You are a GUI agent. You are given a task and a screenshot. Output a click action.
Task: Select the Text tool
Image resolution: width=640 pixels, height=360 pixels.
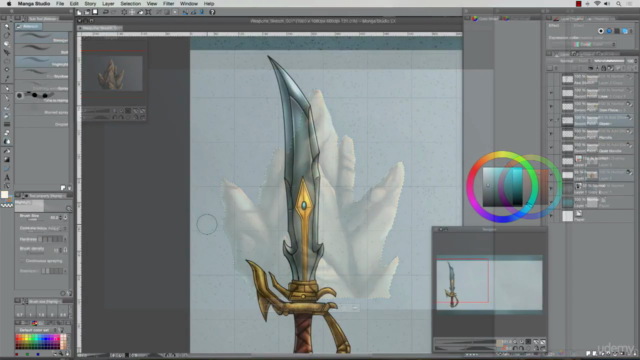(x=7, y=178)
